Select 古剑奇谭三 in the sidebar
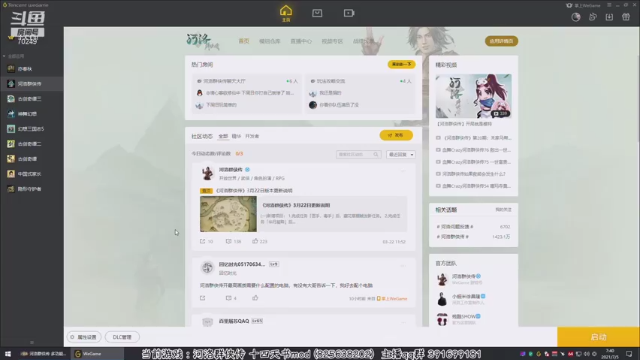This screenshot has width=640, height=360. (x=32, y=99)
